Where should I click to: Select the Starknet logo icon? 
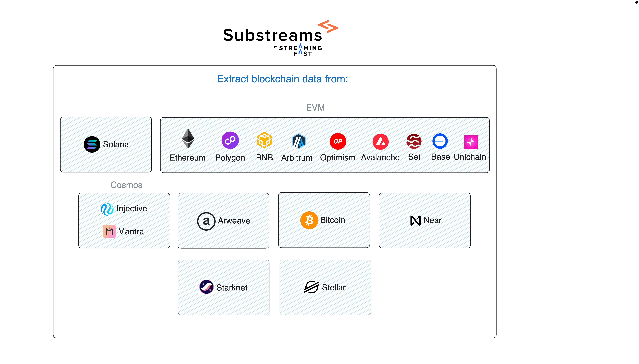click(x=206, y=287)
